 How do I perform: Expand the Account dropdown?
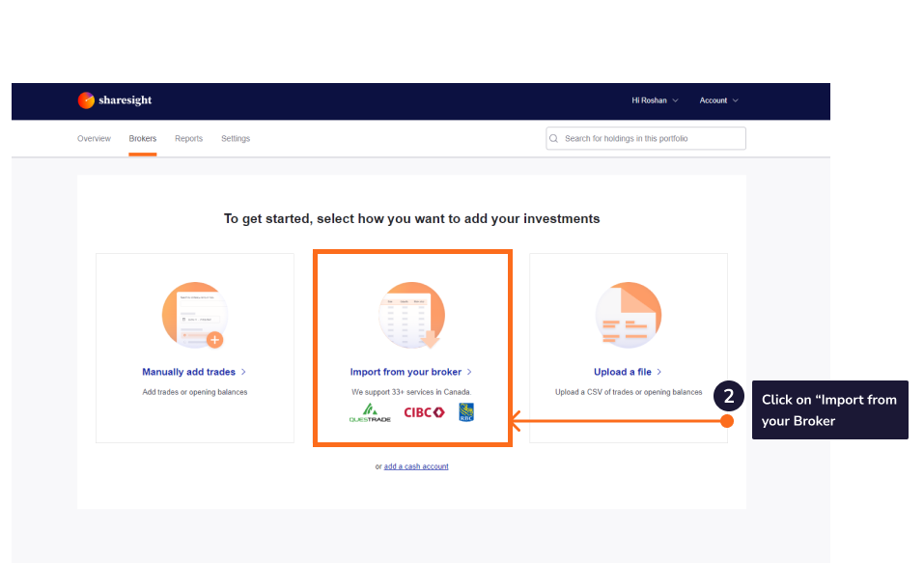pyautogui.click(x=718, y=100)
